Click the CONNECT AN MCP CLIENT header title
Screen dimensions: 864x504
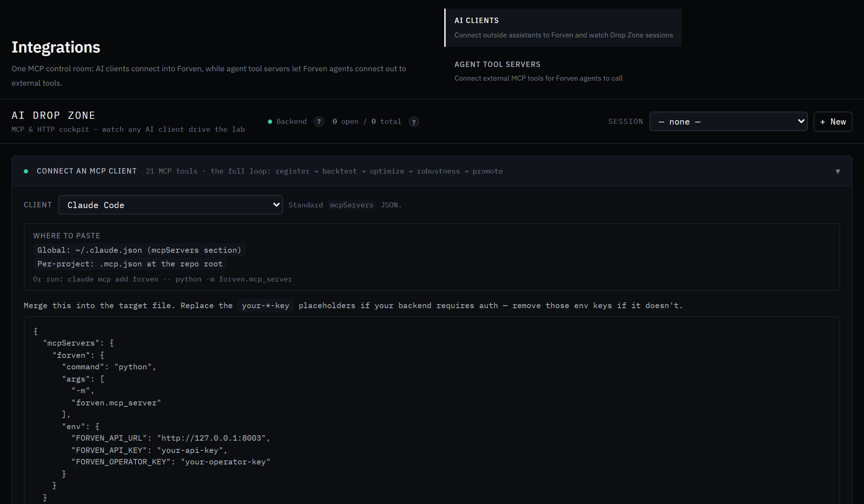pyautogui.click(x=87, y=171)
